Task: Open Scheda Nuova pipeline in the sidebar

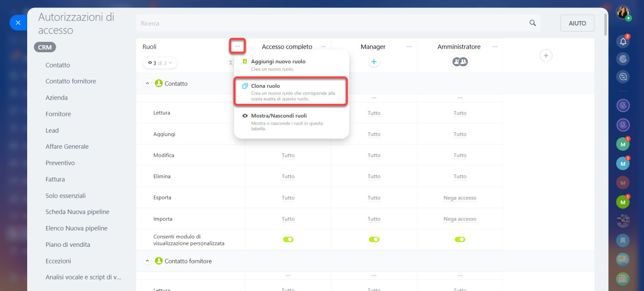Action: (77, 212)
